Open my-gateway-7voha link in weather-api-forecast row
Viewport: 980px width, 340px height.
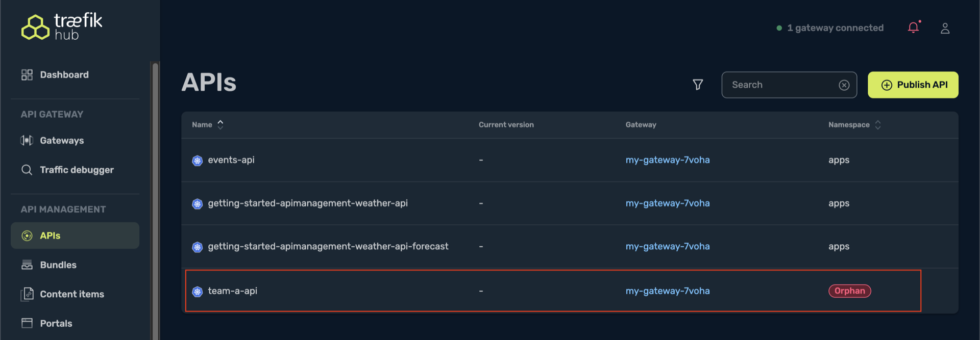(668, 247)
